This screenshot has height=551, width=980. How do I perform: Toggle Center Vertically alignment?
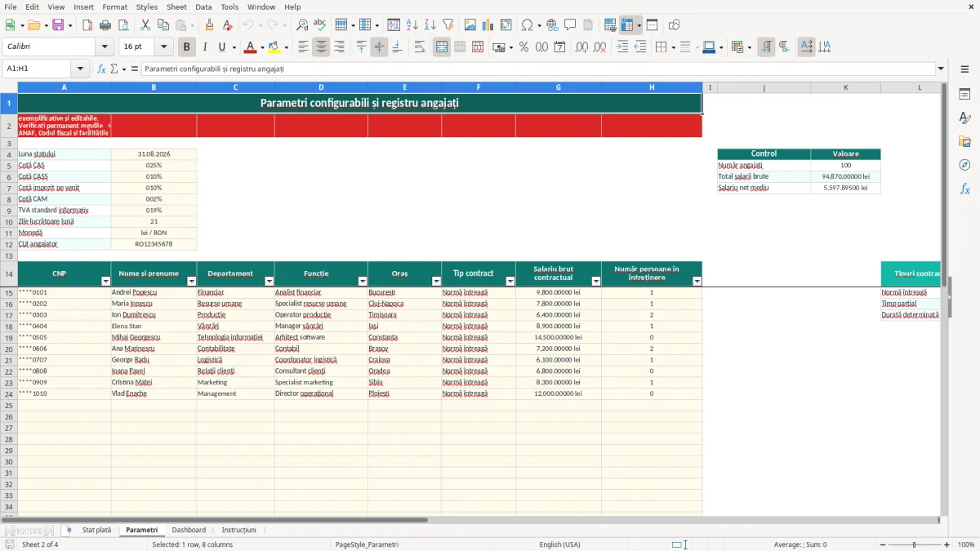click(x=379, y=47)
